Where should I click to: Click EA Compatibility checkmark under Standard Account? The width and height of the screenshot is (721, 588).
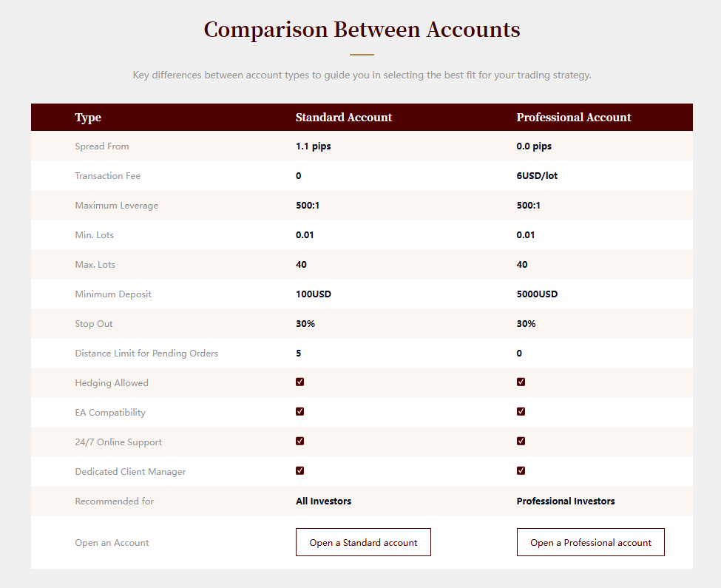point(299,411)
